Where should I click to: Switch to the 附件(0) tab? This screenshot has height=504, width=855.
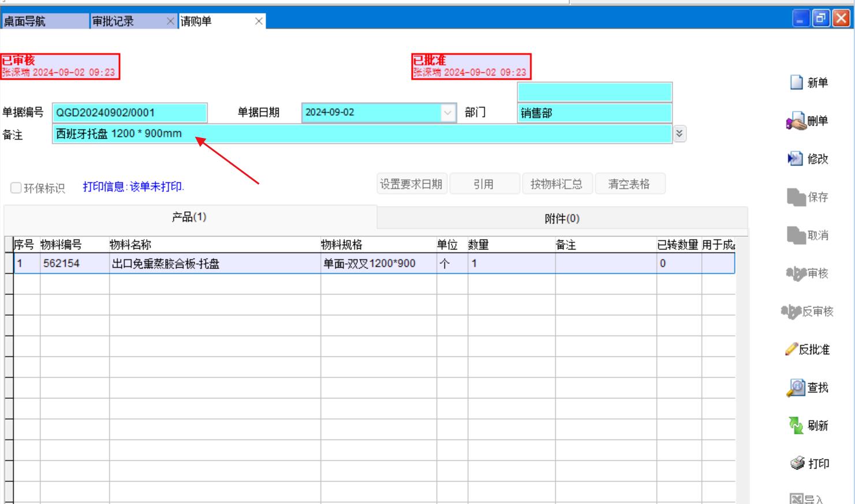(562, 218)
